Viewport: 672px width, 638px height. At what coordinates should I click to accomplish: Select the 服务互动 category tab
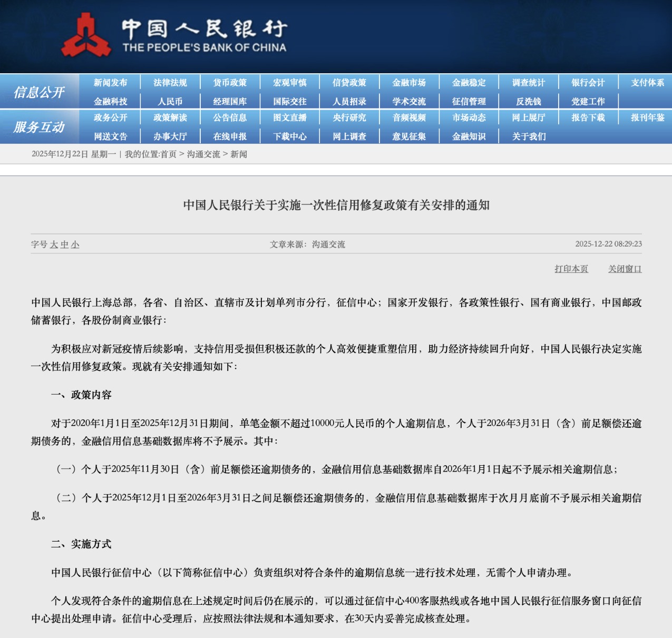[x=39, y=127]
